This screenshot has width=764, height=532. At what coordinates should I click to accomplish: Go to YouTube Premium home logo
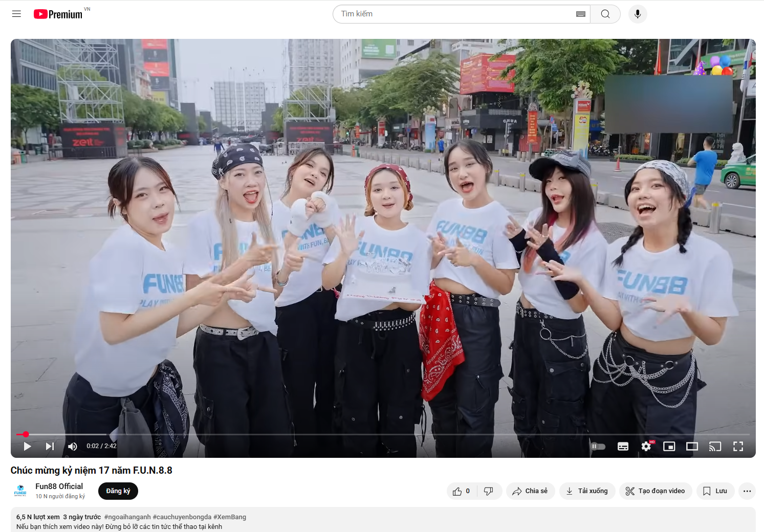click(58, 14)
